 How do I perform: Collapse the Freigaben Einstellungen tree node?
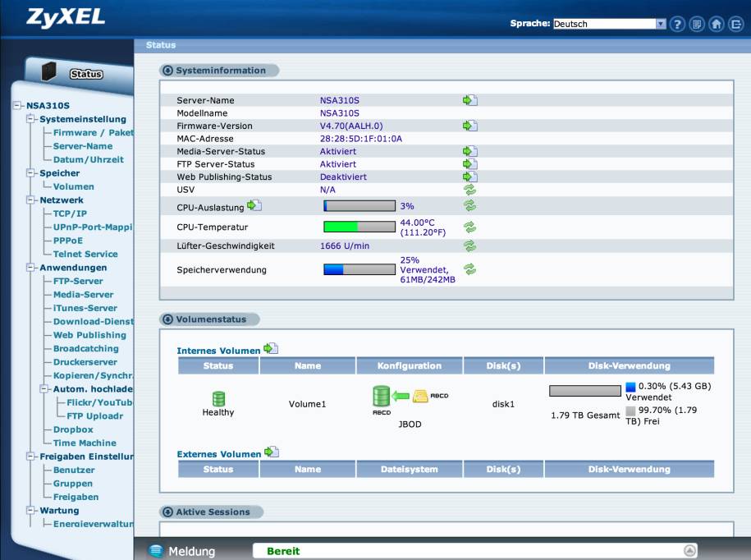[x=30, y=457]
